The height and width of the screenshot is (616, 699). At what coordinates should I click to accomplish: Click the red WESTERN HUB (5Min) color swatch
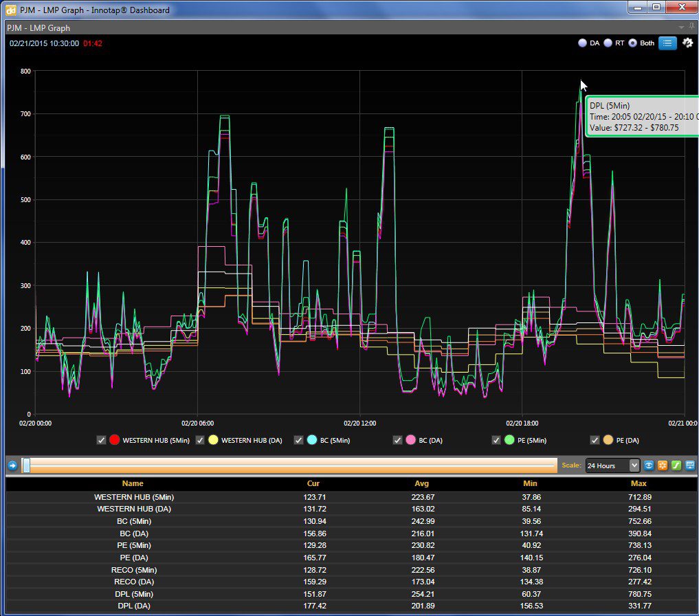(x=115, y=440)
